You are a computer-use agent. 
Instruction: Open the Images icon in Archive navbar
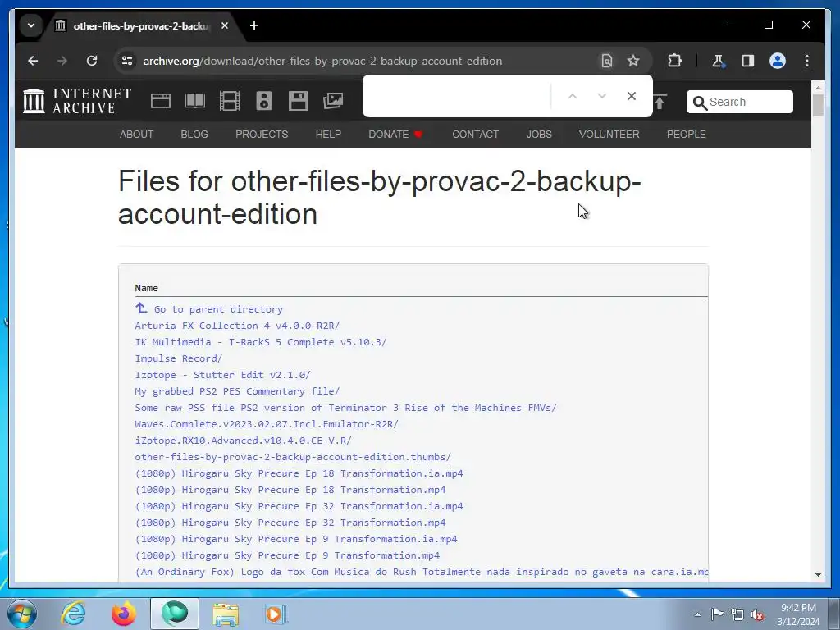333,101
